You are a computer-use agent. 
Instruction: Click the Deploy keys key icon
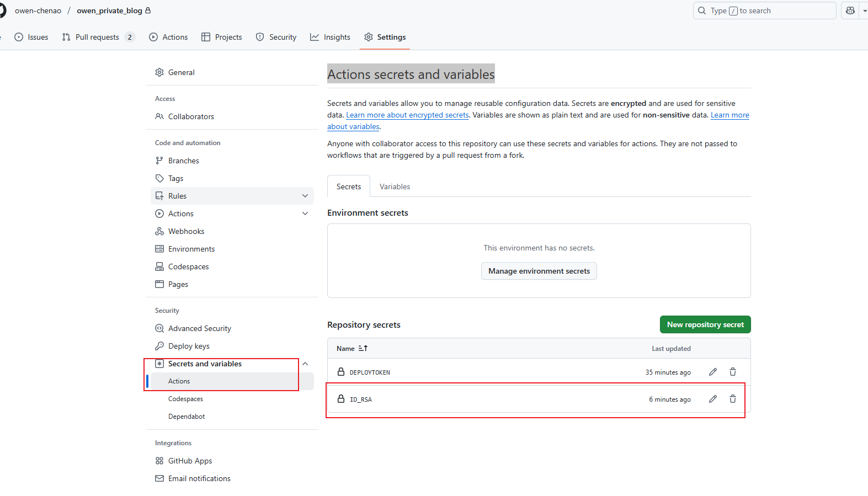coord(159,346)
